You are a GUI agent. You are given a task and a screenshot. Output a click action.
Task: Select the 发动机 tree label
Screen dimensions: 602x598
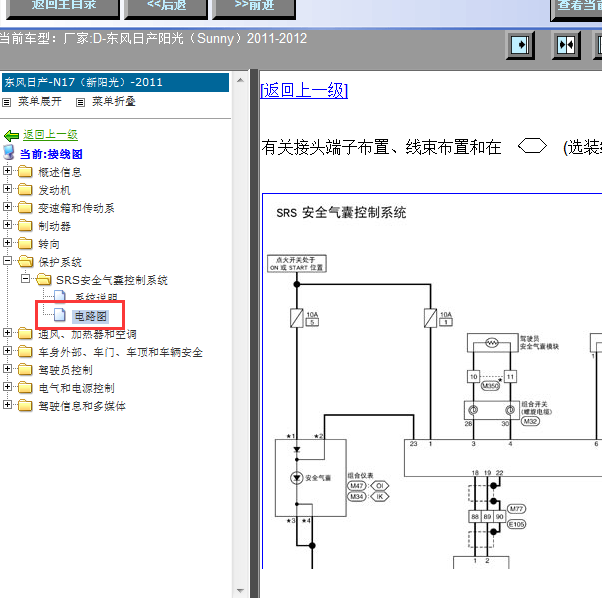[54, 190]
